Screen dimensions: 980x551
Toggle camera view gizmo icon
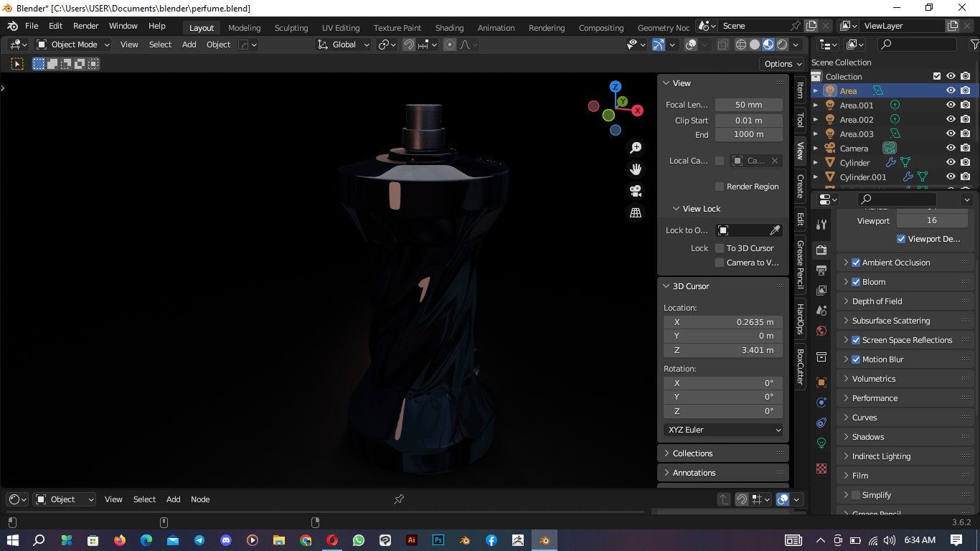(x=636, y=191)
